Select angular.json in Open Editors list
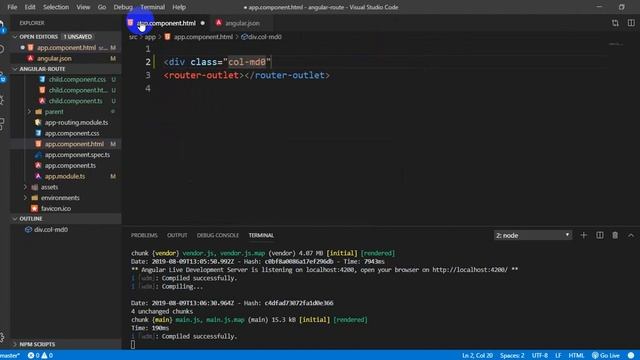 pos(54,58)
